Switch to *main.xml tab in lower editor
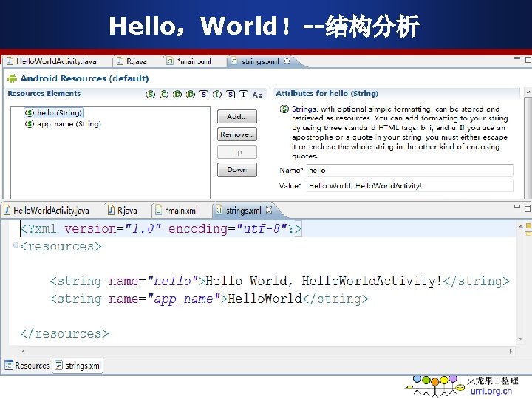This screenshot has height=399, width=532. pos(177,211)
